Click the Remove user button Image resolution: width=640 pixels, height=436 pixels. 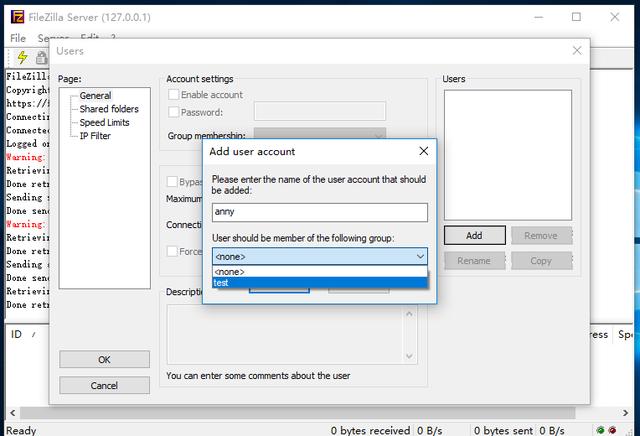541,236
